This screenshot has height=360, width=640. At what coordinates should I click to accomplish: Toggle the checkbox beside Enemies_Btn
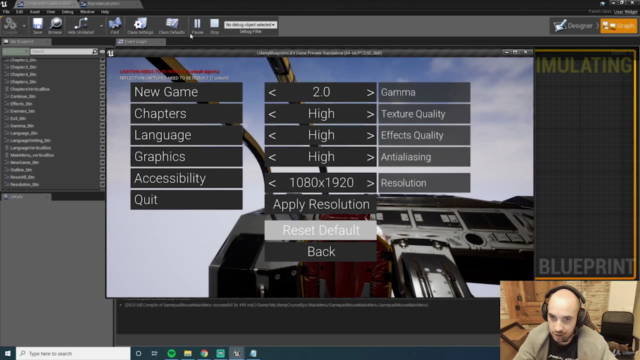(x=102, y=111)
